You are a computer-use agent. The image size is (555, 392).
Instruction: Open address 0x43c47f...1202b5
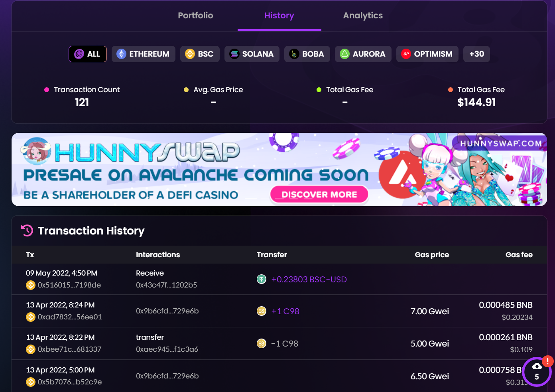tap(166, 285)
